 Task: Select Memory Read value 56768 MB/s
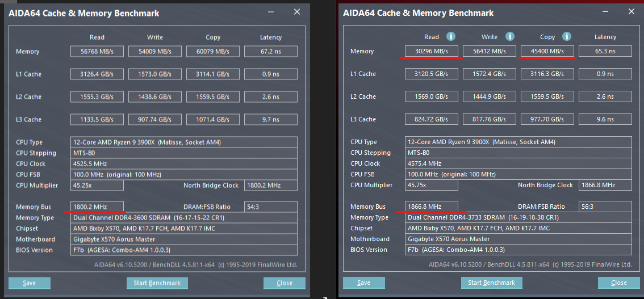click(97, 52)
